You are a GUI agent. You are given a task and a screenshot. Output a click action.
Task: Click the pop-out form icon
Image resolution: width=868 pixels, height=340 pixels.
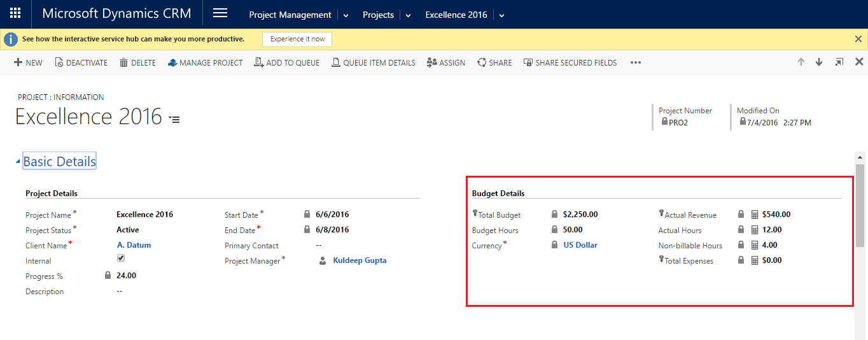point(839,62)
